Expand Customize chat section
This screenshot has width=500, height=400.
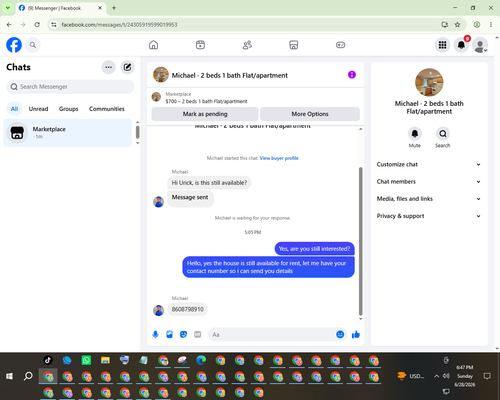tap(429, 164)
